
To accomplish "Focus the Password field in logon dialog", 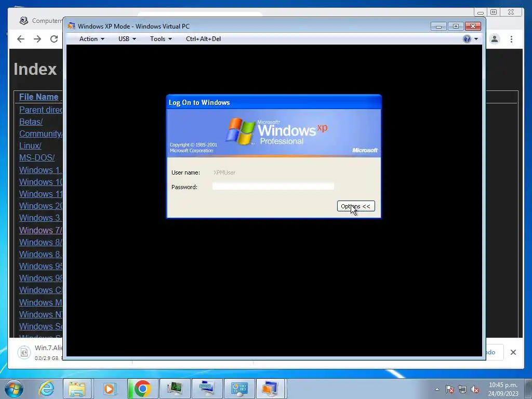I will point(273,187).
